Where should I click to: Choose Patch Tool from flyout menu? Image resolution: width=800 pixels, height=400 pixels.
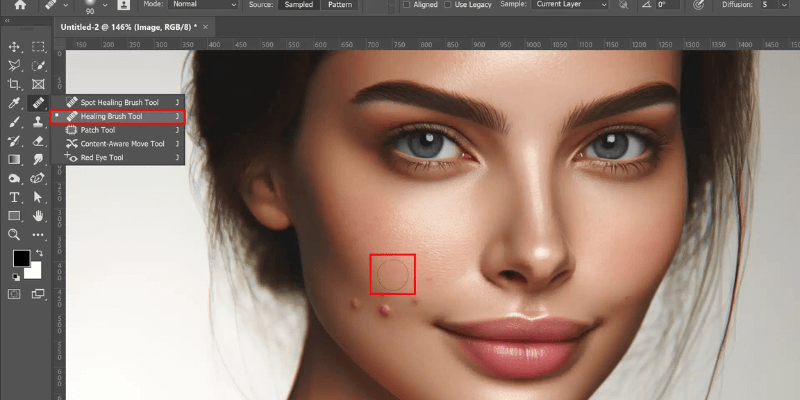click(x=98, y=130)
